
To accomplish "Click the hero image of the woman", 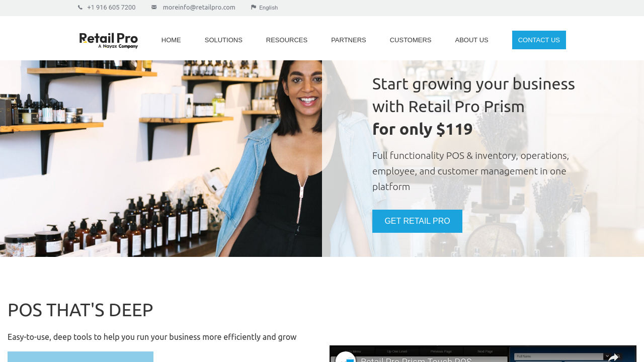I will coord(161,159).
